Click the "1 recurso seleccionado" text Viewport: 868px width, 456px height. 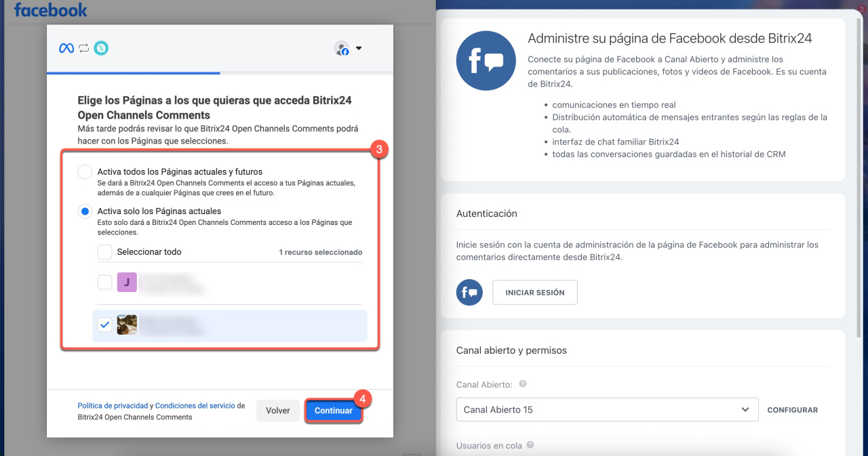(321, 252)
